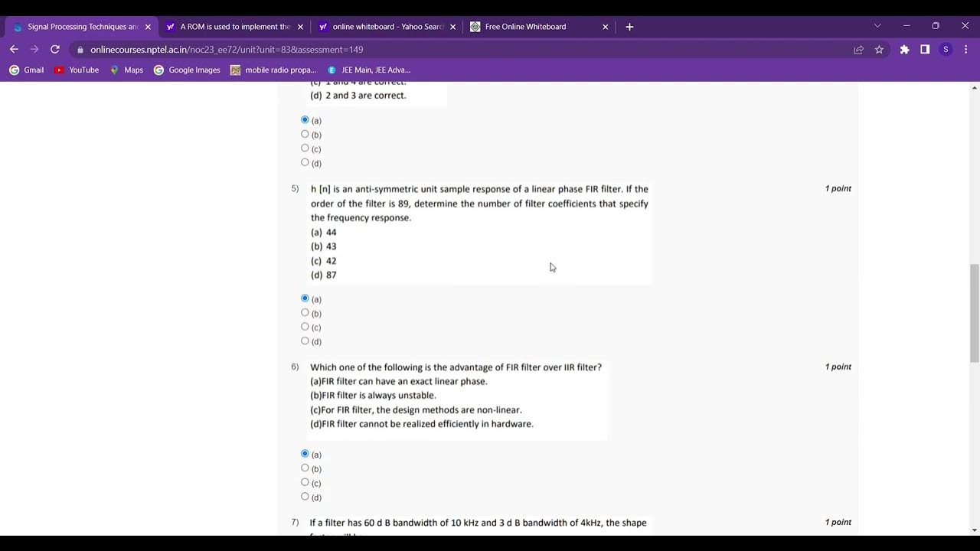Open the JEE Main, JEE Adva... bookmark

[369, 70]
